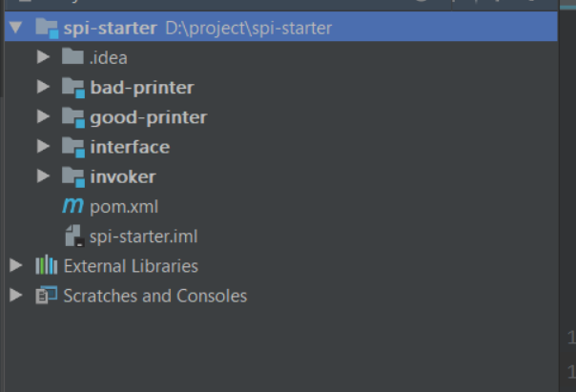Expand the interface module arrow
Viewport: 576px width, 392px height.
click(x=42, y=147)
